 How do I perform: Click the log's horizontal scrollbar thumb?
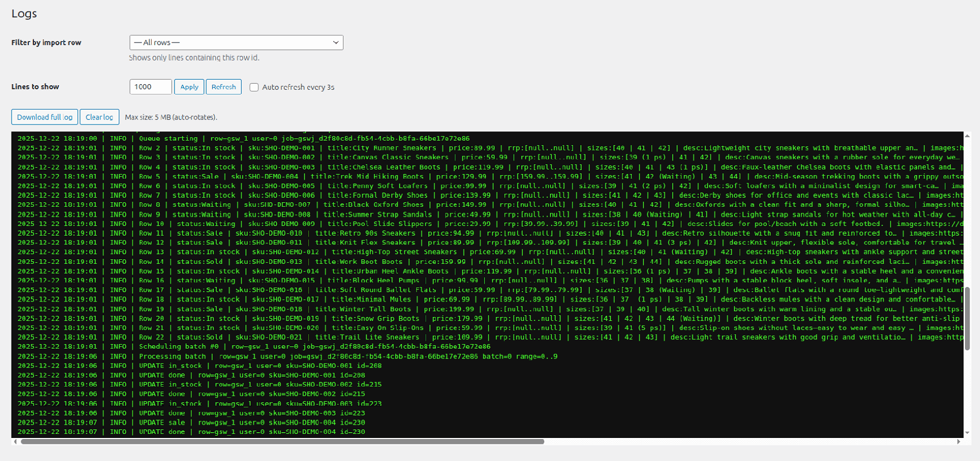[x=282, y=442]
